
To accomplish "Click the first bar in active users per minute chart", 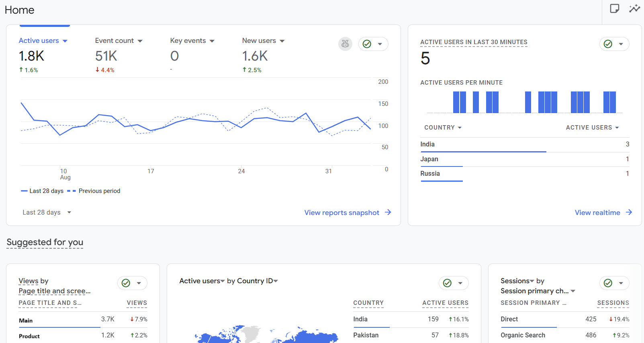I will (x=456, y=102).
